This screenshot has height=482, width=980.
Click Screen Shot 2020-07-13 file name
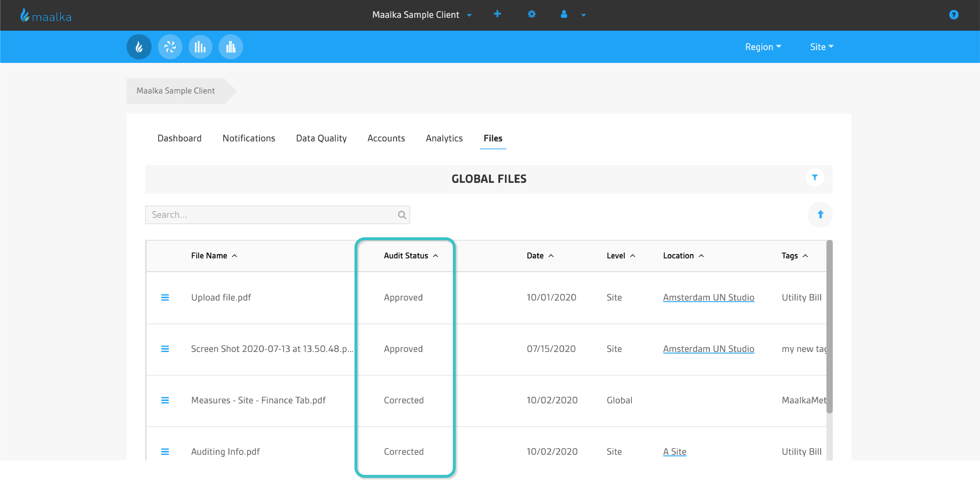tap(272, 349)
